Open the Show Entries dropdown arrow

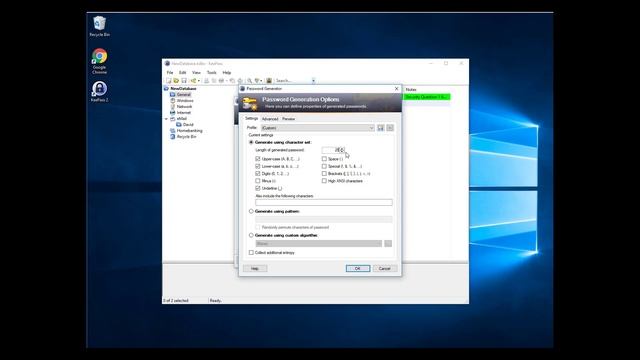[x=261, y=81]
